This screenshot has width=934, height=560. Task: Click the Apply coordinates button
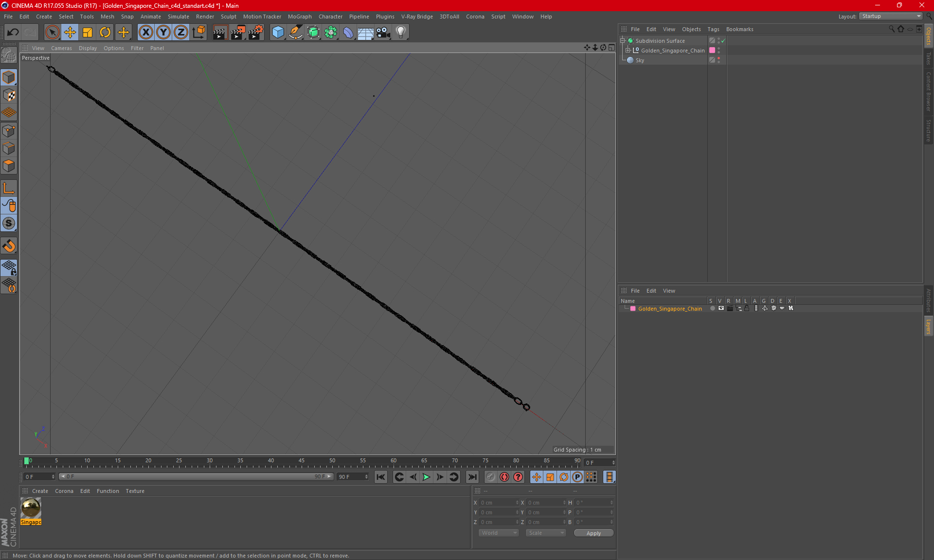593,533
